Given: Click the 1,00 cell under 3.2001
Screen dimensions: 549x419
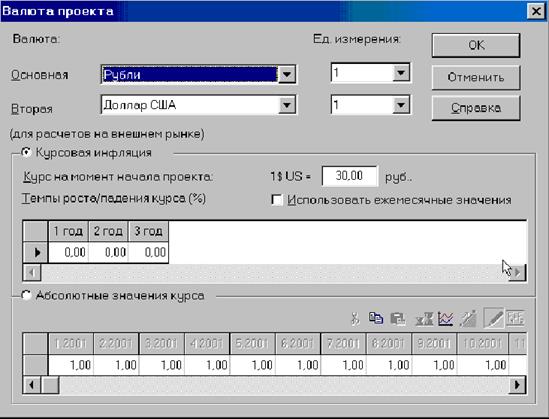Looking at the screenshot, I should (162, 365).
